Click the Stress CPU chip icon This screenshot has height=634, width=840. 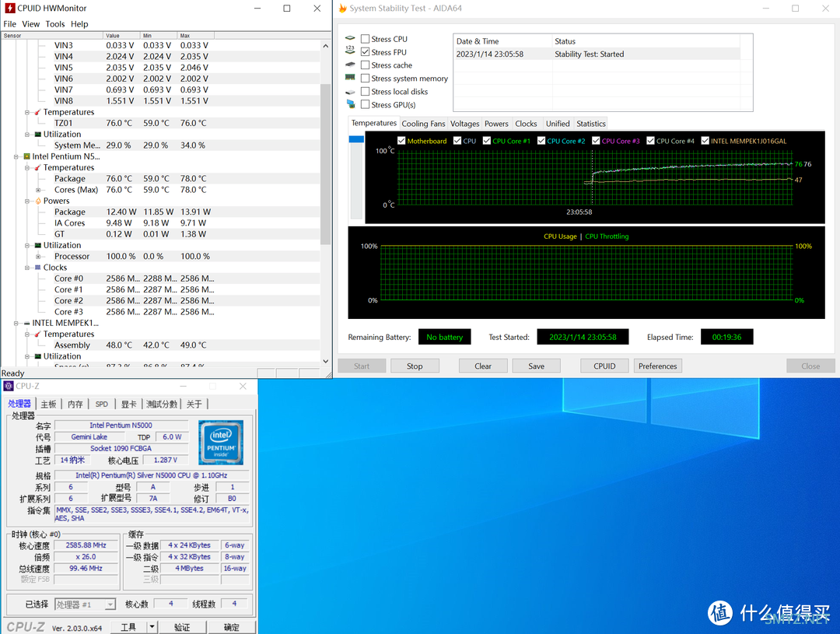pos(350,39)
